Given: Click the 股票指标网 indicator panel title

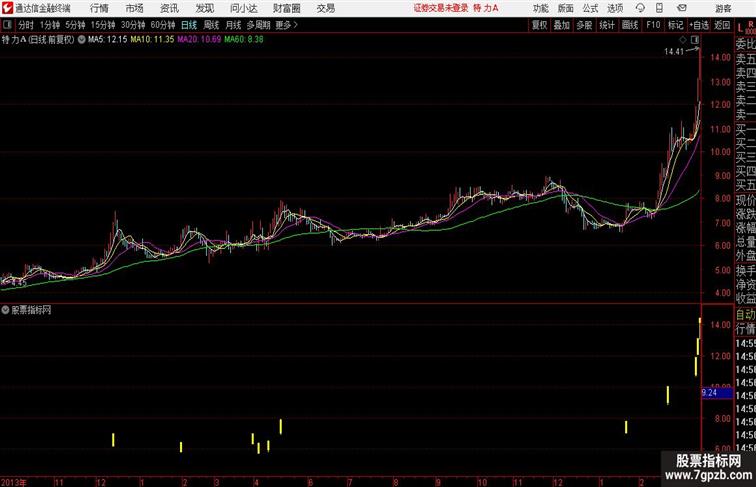Looking at the screenshot, I should click(x=31, y=310).
